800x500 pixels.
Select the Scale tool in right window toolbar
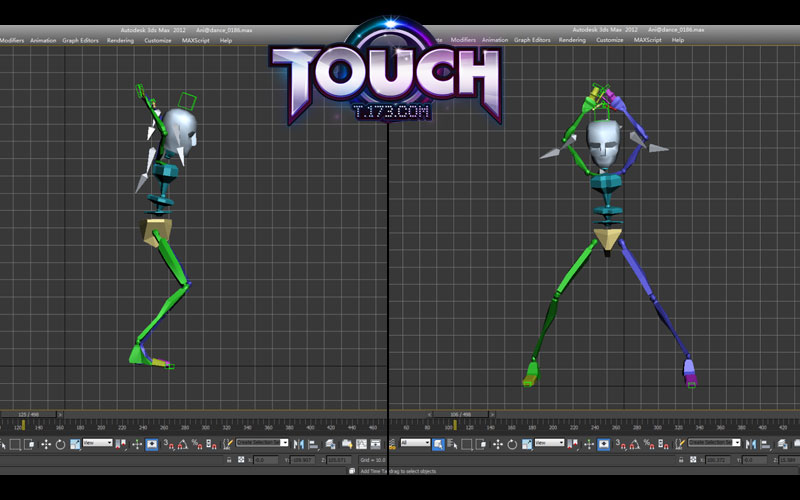point(527,444)
